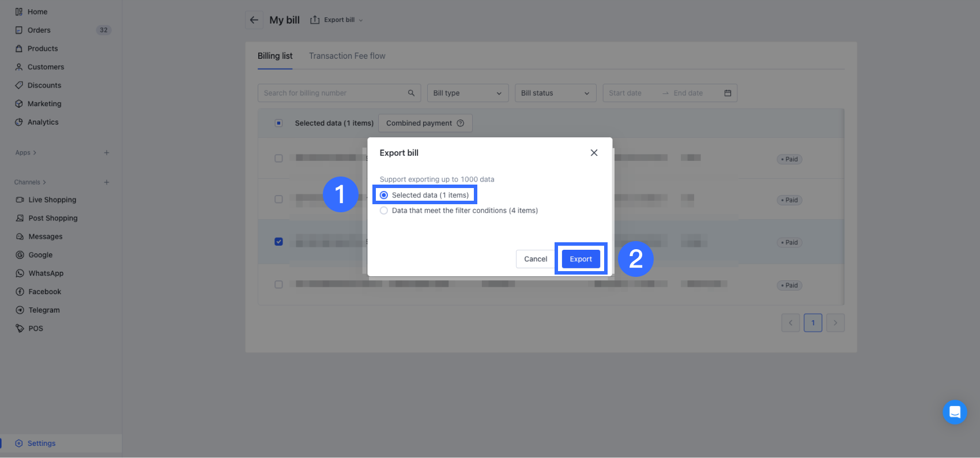This screenshot has width=980, height=458.
Task: Click the Orders sidebar icon
Action: 19,30
